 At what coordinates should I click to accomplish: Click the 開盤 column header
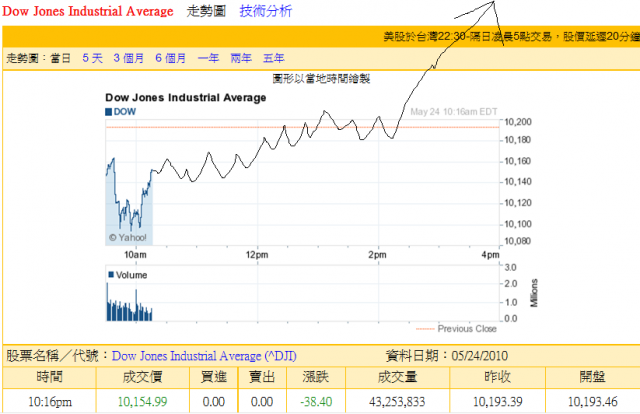click(x=593, y=376)
